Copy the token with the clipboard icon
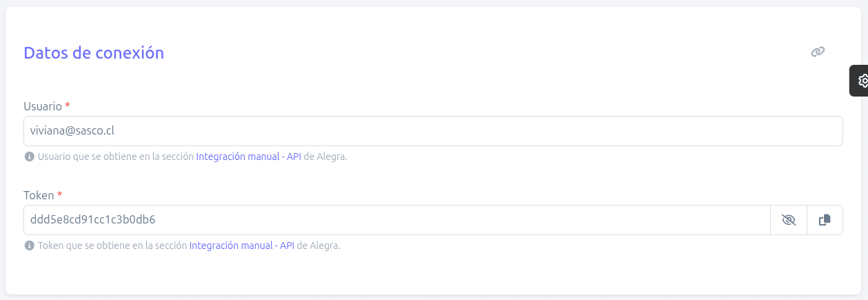Image resolution: width=868 pixels, height=300 pixels. point(825,220)
